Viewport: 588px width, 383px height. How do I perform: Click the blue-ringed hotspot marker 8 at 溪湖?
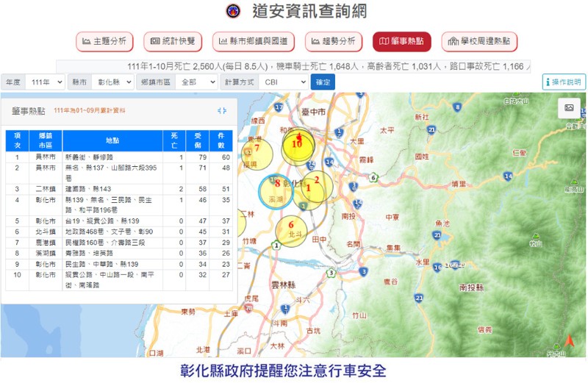click(x=277, y=190)
